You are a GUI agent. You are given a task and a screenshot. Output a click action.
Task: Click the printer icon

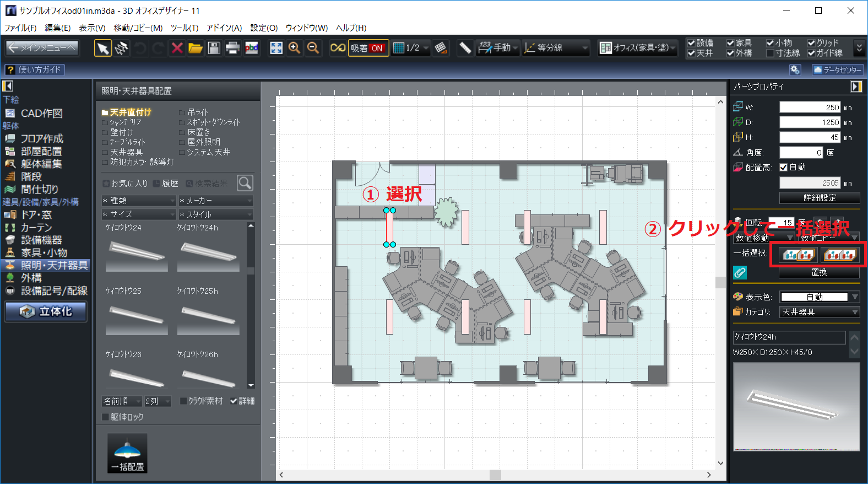click(x=233, y=48)
